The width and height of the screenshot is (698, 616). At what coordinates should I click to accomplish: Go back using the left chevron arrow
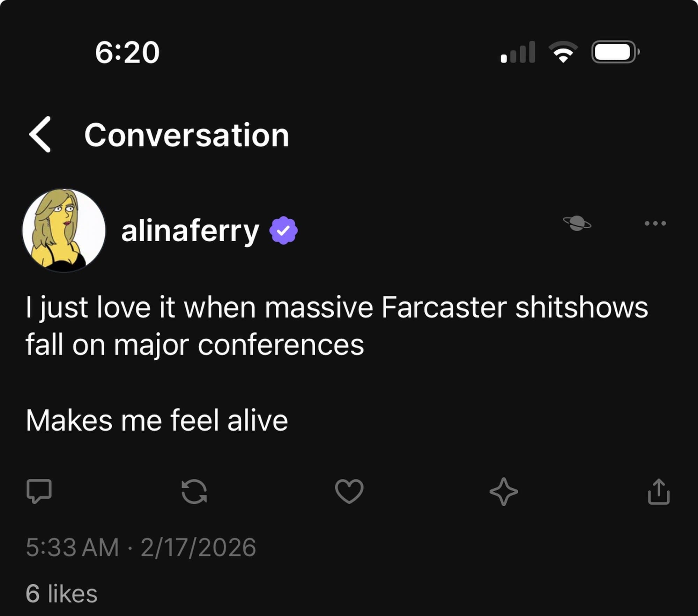coord(40,135)
